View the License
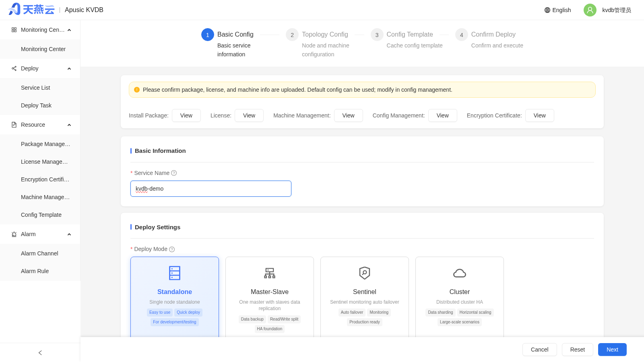Viewport: 644px width, 362px height. tap(249, 115)
